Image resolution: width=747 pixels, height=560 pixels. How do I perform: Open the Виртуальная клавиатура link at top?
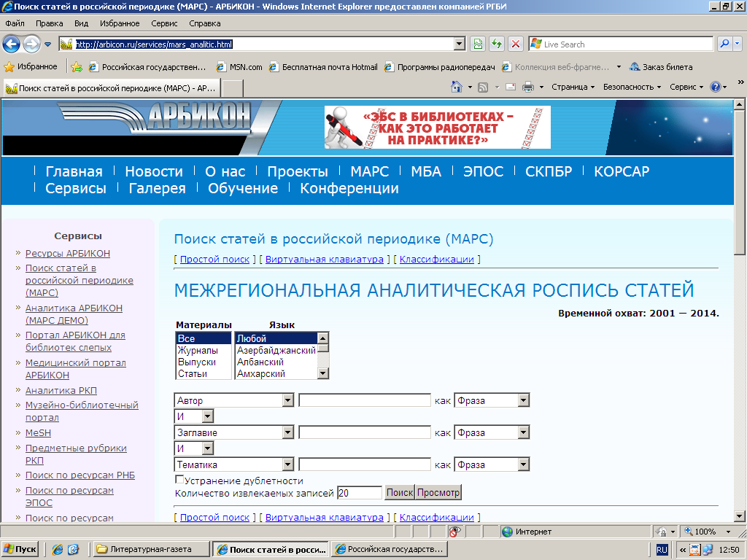pyautogui.click(x=324, y=259)
